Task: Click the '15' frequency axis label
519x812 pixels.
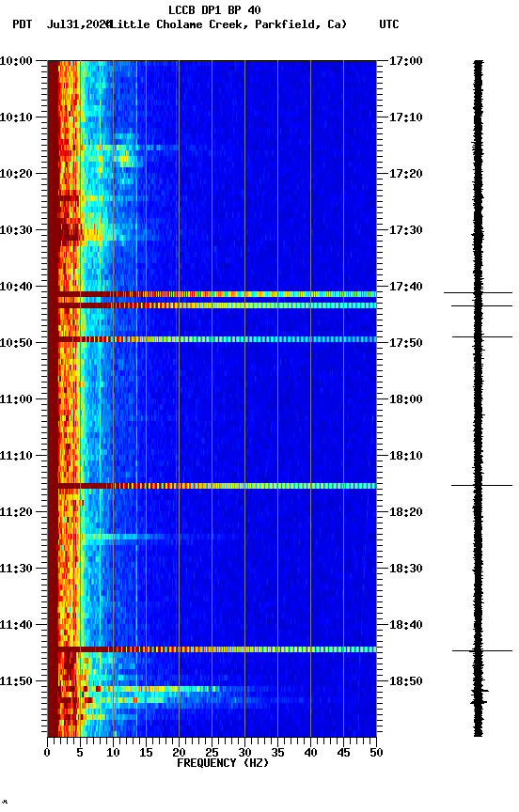Action: pyautogui.click(x=146, y=753)
